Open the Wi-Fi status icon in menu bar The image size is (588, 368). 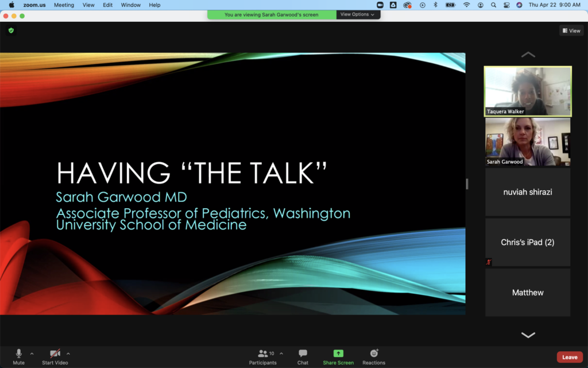466,5
